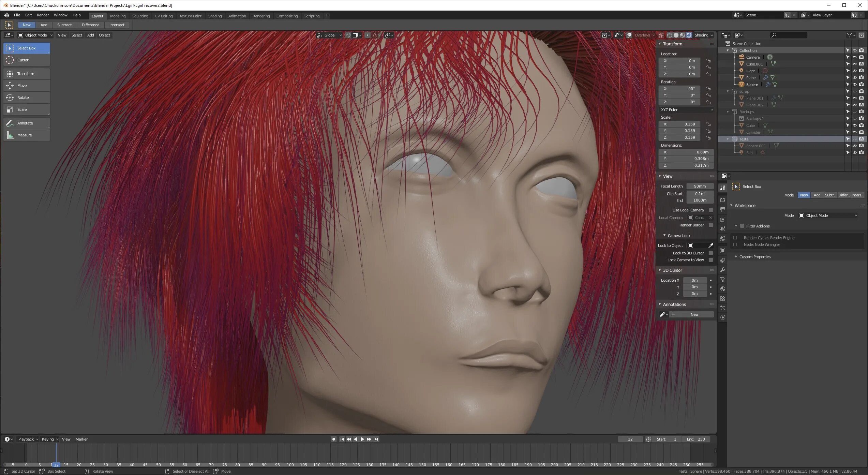Select the Annotate tool
868x475 pixels.
point(27,123)
